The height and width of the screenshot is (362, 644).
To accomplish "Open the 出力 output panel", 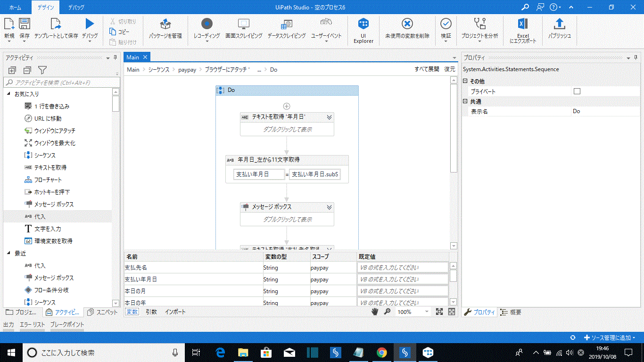I will (8, 324).
